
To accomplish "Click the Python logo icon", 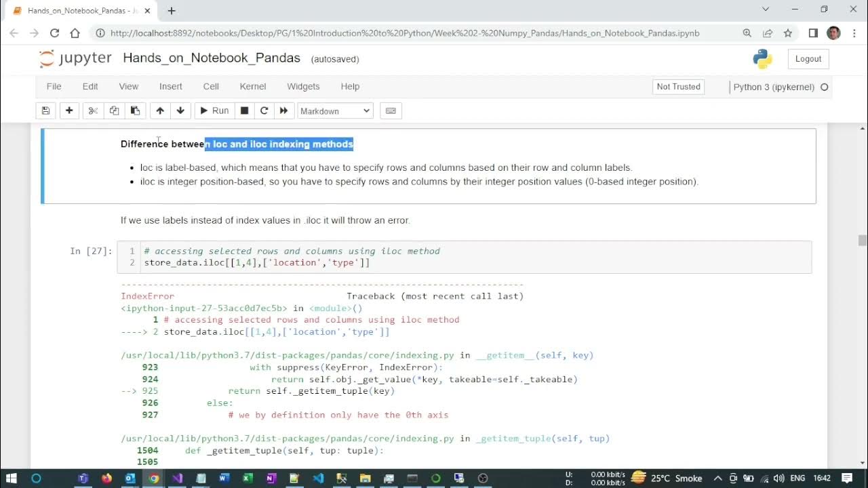I will pyautogui.click(x=763, y=59).
